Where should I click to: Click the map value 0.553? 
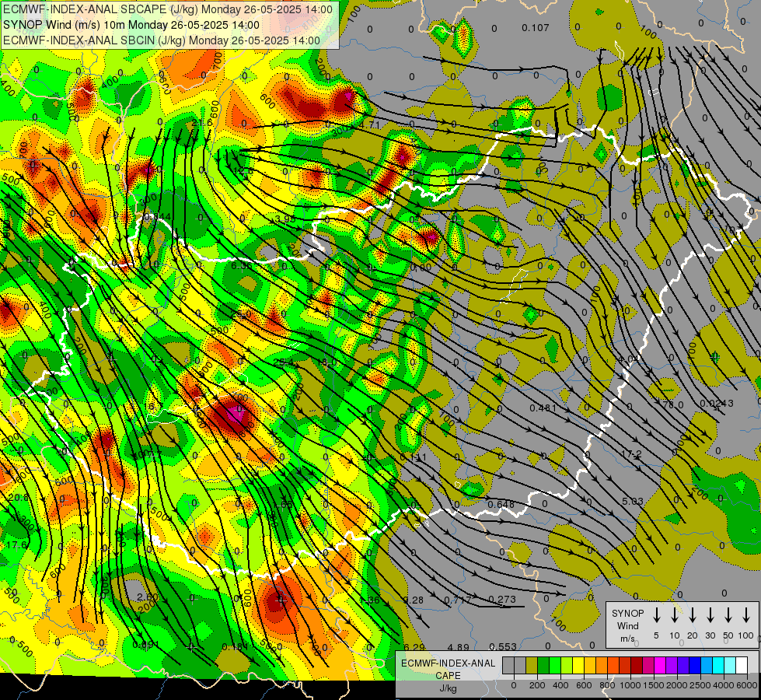point(503,646)
